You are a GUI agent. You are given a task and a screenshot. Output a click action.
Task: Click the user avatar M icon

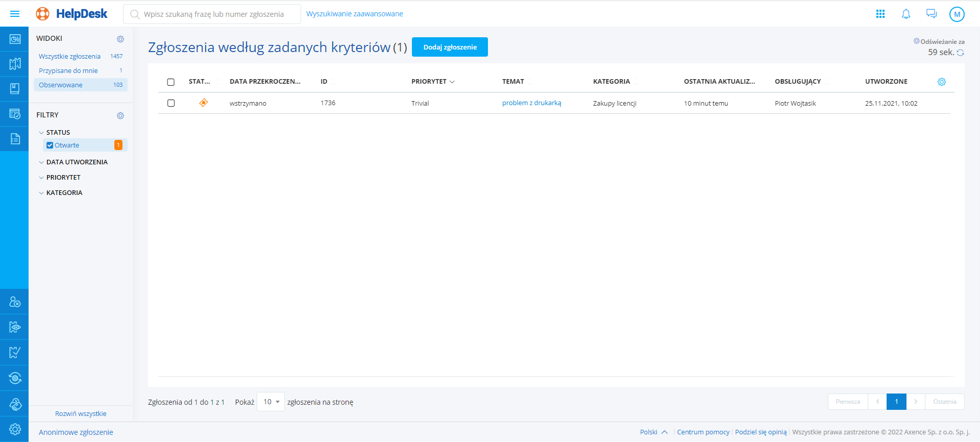957,14
